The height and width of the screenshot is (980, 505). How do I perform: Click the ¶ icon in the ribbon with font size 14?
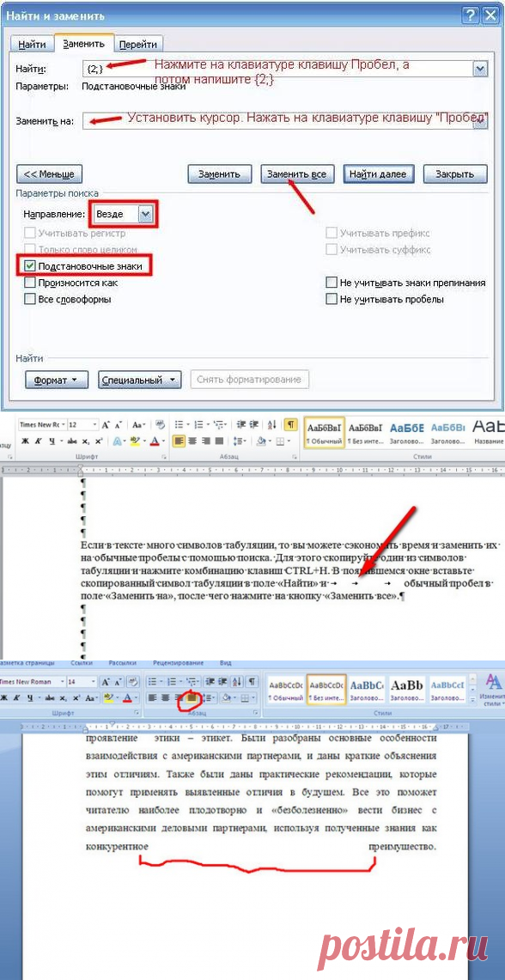pyautogui.click(x=252, y=681)
